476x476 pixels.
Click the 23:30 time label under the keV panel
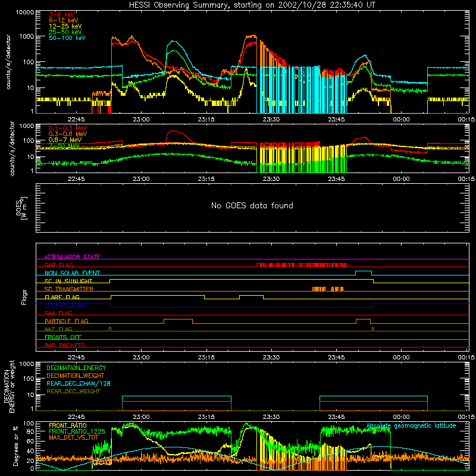tap(271, 120)
